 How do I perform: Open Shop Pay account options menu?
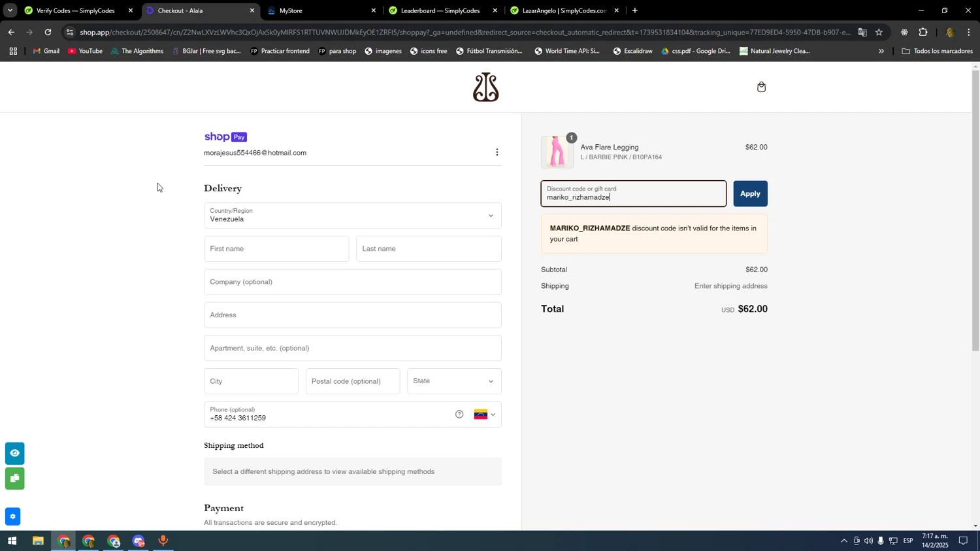497,152
